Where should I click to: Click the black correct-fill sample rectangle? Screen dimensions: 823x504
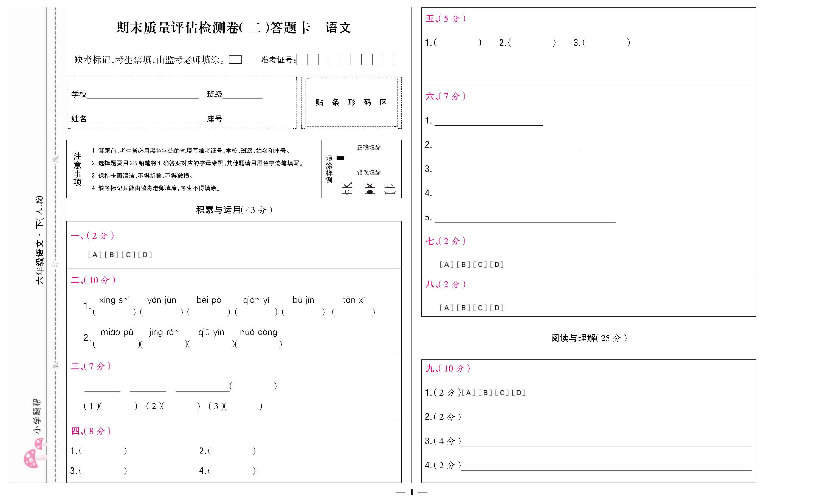(x=341, y=158)
